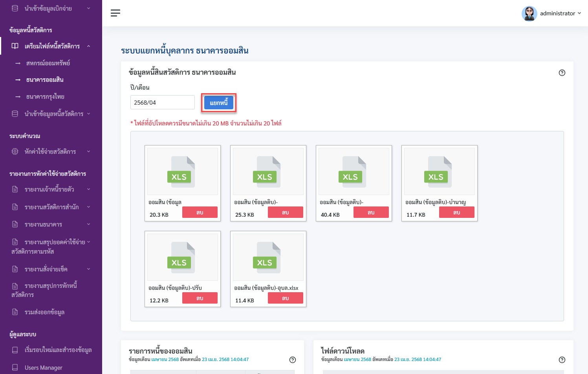The image size is (588, 374).
Task: Click document icon beside รวมส่งออกข้อมูล
Action: pyautogui.click(x=15, y=312)
